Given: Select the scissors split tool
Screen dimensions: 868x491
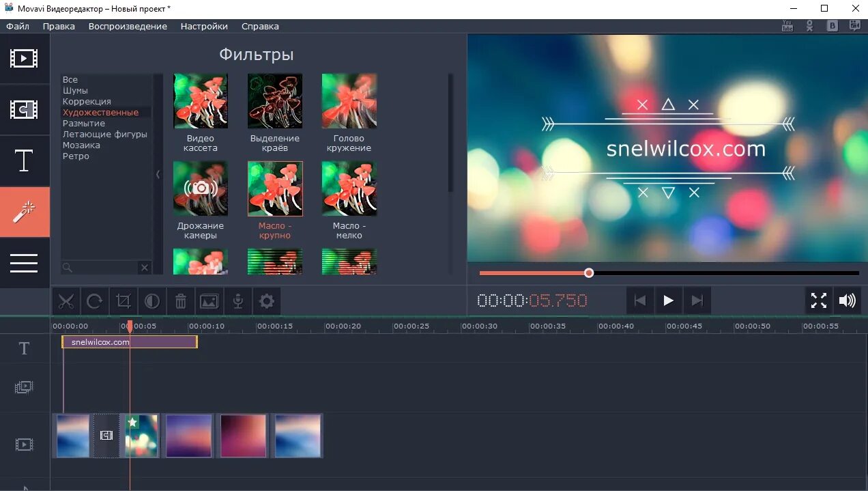Looking at the screenshot, I should [x=66, y=301].
